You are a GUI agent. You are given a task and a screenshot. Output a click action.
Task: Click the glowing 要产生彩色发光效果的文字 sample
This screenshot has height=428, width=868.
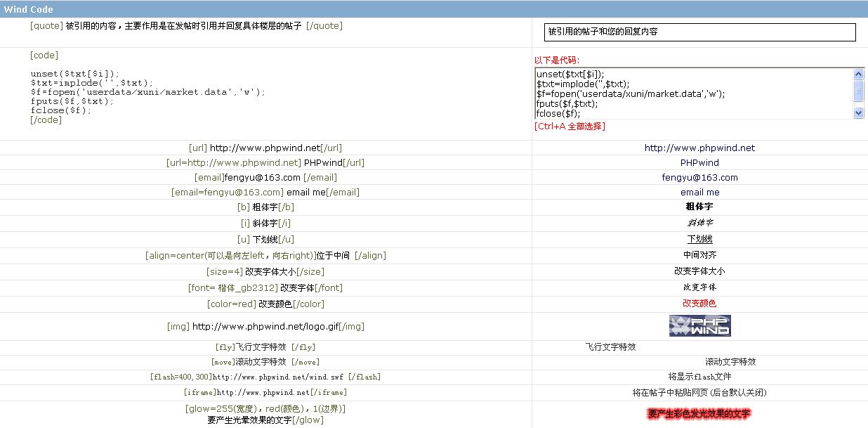tap(699, 414)
